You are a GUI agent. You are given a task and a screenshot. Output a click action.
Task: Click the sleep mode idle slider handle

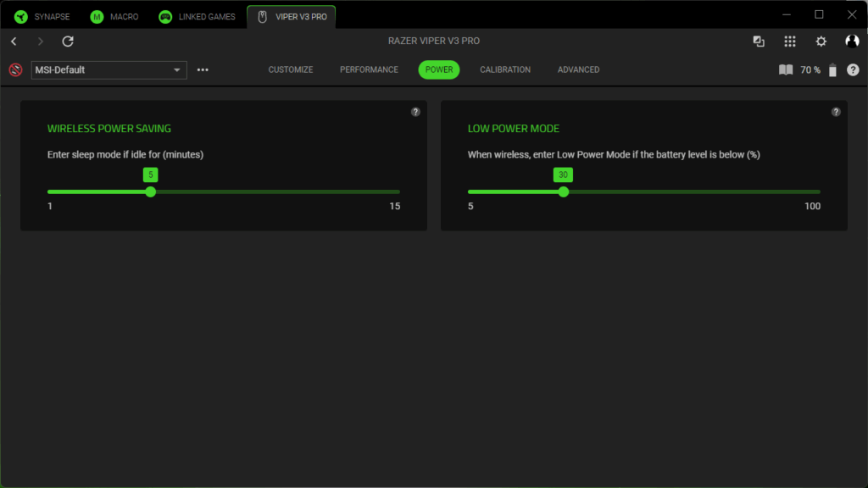[151, 192]
